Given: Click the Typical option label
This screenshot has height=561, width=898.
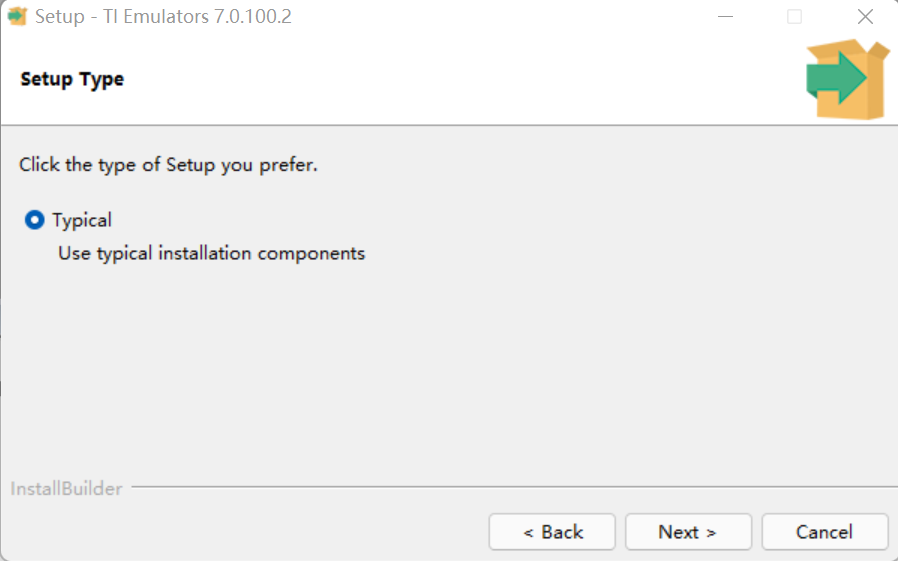Looking at the screenshot, I should pyautogui.click(x=82, y=220).
